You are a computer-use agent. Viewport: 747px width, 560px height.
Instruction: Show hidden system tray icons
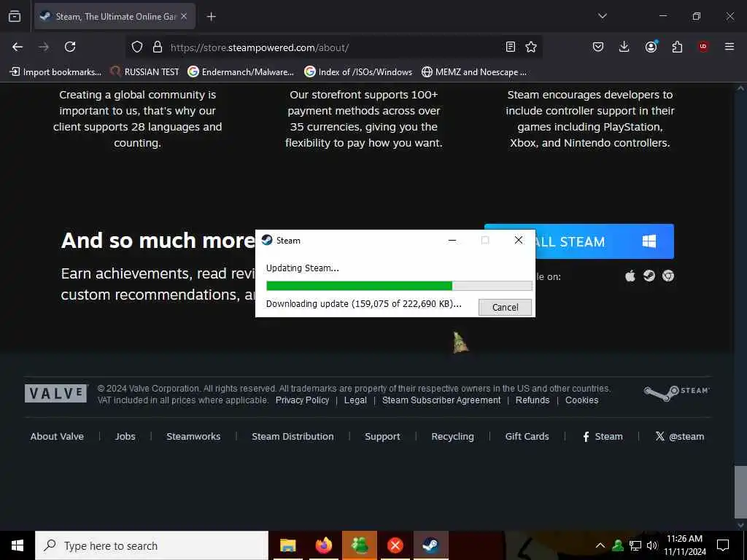(600, 545)
